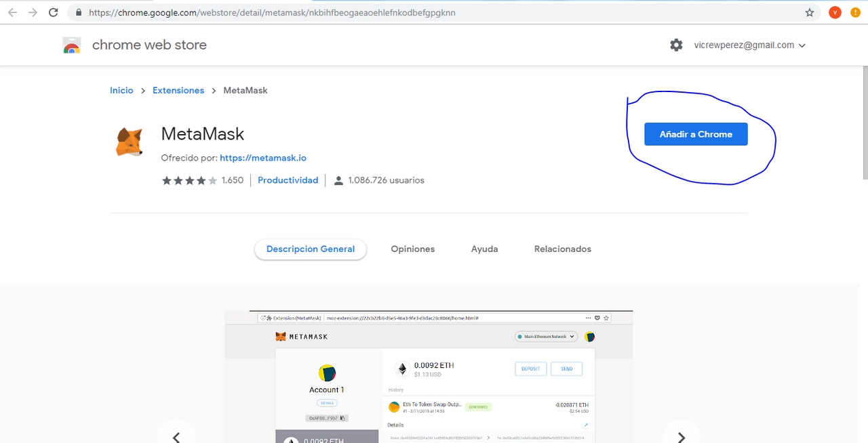Visit the https://metamask.io link
The width and height of the screenshot is (868, 443).
tap(263, 158)
